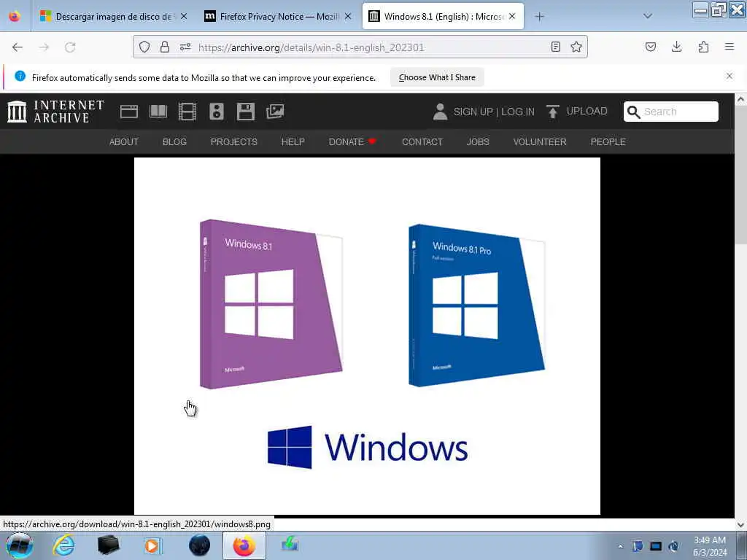The image size is (747, 560).
Task: Open site permissions icon in address bar
Action: [185, 47]
